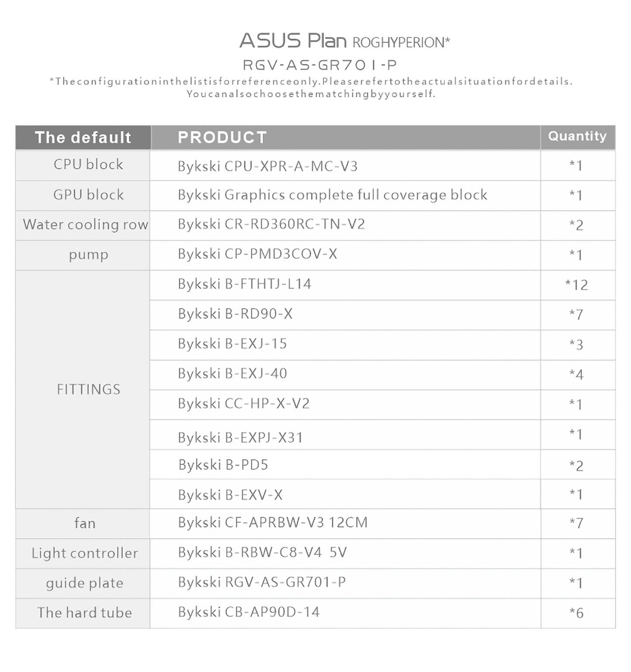Click the *12 quantity value

coord(576,285)
